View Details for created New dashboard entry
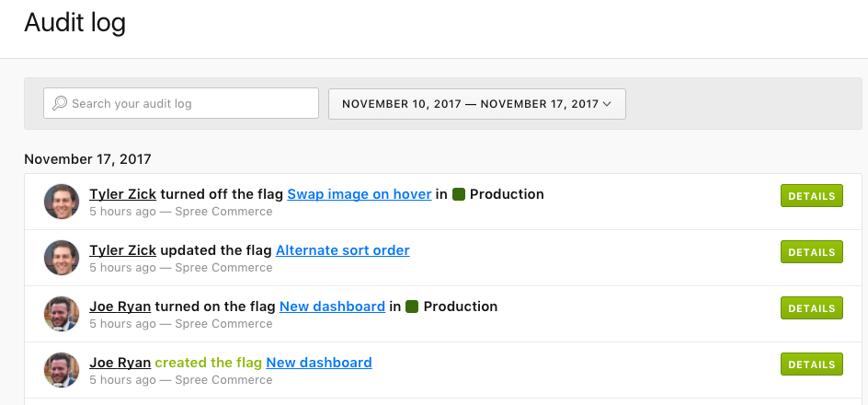Image resolution: width=868 pixels, height=405 pixels. [811, 364]
